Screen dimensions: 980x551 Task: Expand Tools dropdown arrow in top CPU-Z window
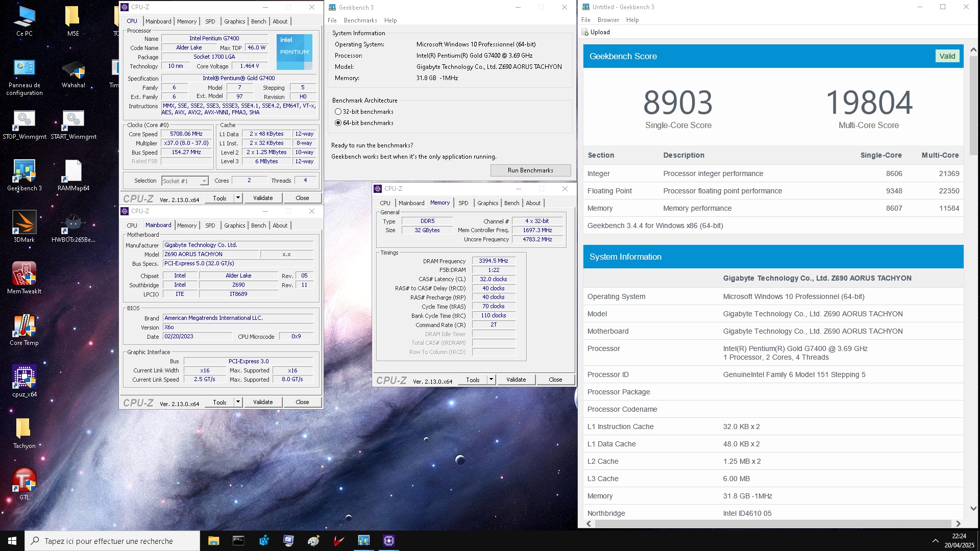click(x=238, y=198)
